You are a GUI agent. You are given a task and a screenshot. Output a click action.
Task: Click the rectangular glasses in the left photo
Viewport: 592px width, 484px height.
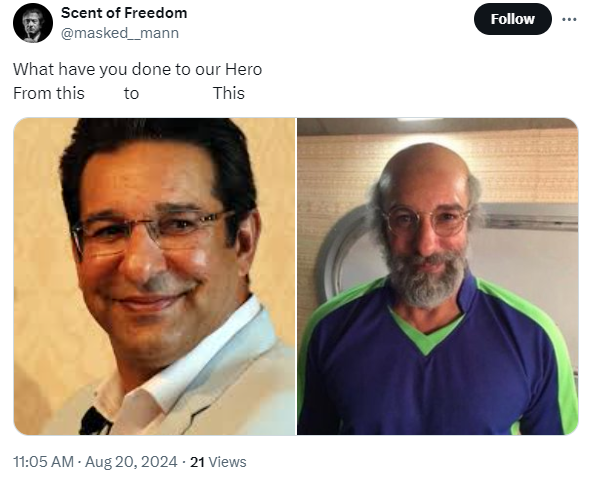151,232
